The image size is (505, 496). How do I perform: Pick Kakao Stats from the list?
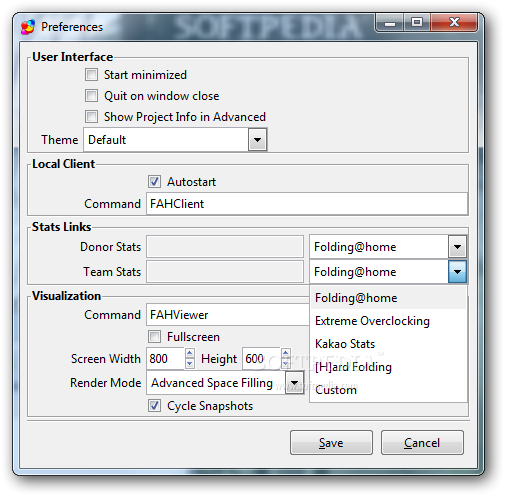tap(388, 344)
